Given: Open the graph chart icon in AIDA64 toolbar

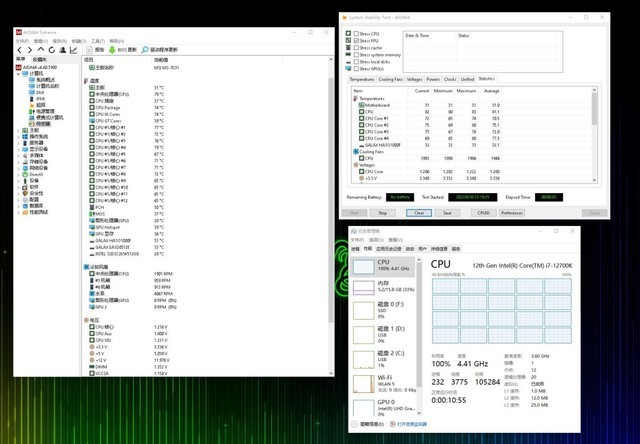Looking at the screenshot, I should [x=73, y=50].
